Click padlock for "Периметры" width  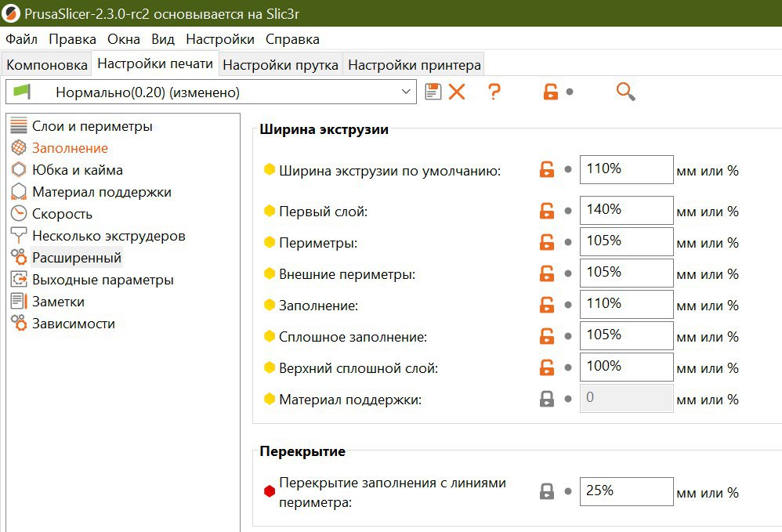pos(547,242)
